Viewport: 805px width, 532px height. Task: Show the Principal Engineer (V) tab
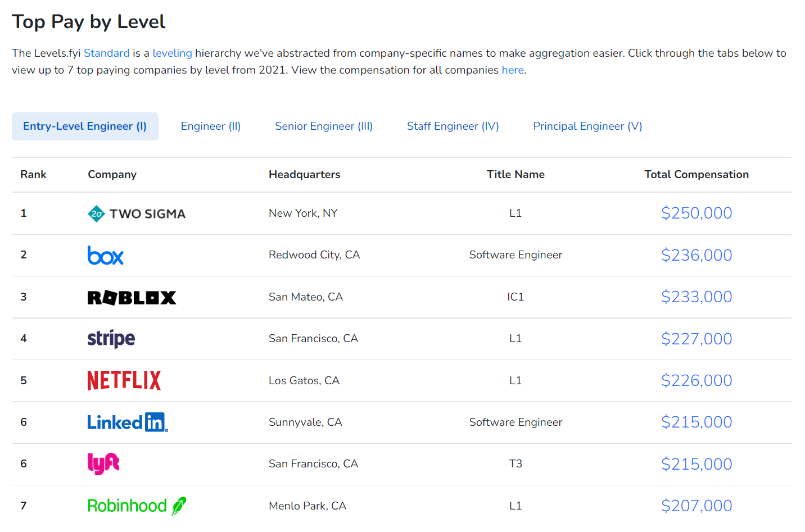pyautogui.click(x=587, y=126)
